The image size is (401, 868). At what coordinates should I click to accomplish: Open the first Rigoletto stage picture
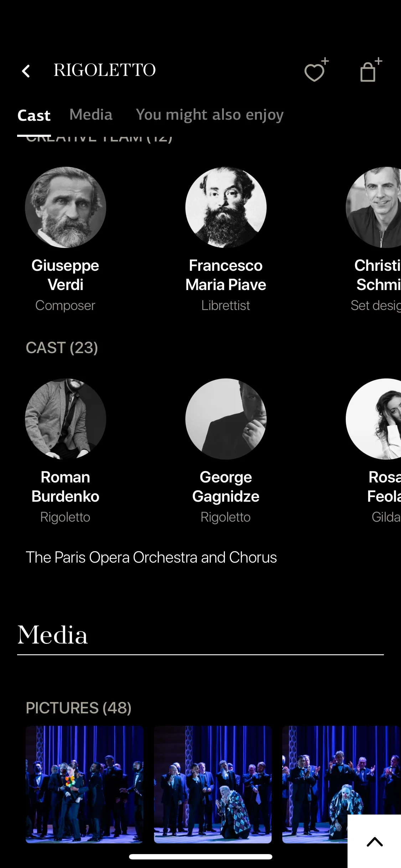tap(84, 785)
